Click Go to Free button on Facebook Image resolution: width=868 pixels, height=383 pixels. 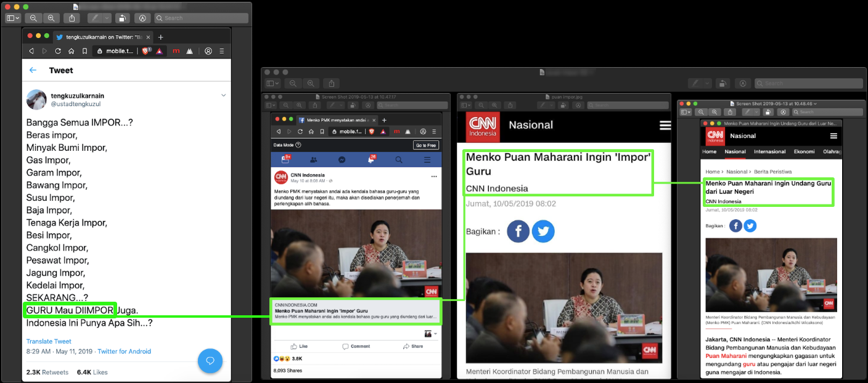coord(426,145)
